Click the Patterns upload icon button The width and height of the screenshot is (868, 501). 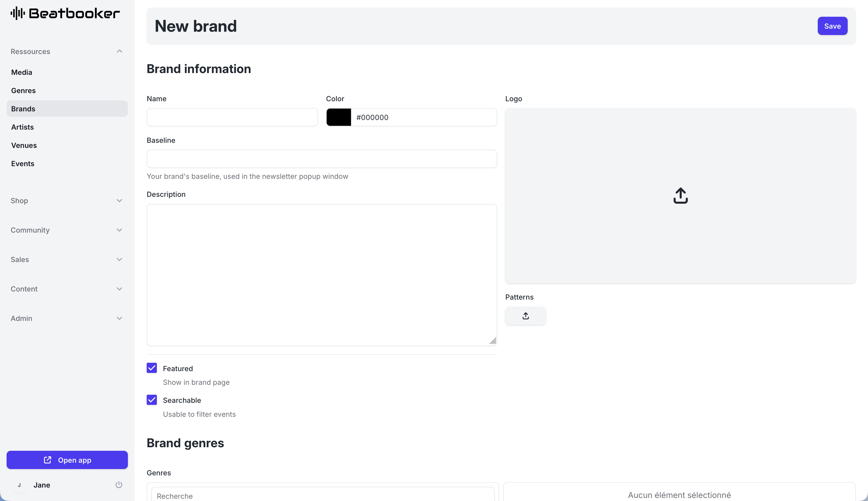pyautogui.click(x=525, y=316)
